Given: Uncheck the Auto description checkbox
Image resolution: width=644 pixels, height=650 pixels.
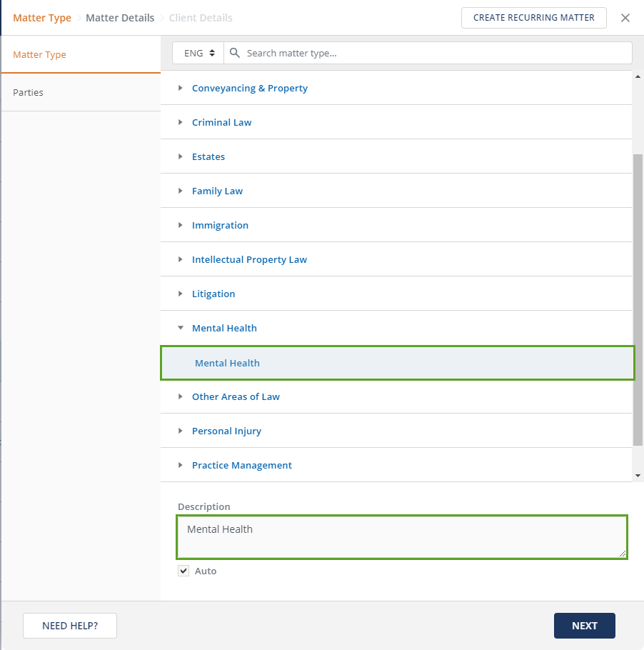Looking at the screenshot, I should coord(184,571).
